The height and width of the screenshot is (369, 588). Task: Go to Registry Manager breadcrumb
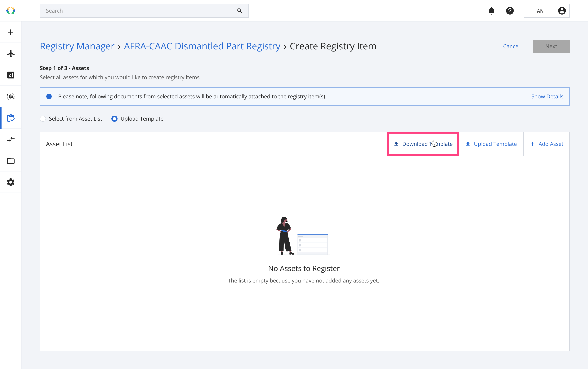click(x=77, y=46)
